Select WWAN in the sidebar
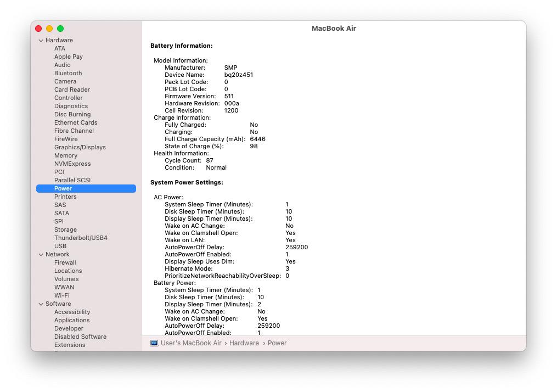The image size is (557, 392). pyautogui.click(x=64, y=287)
